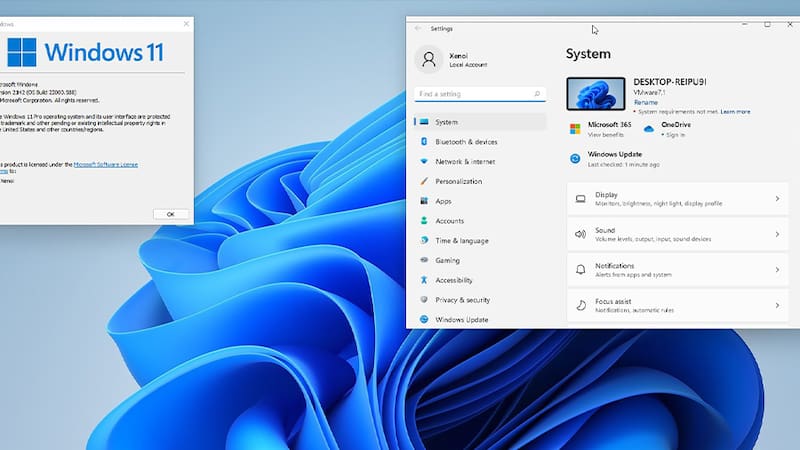Click the OneDrive cloud icon
Screen dimensions: 800x450
coord(649,129)
